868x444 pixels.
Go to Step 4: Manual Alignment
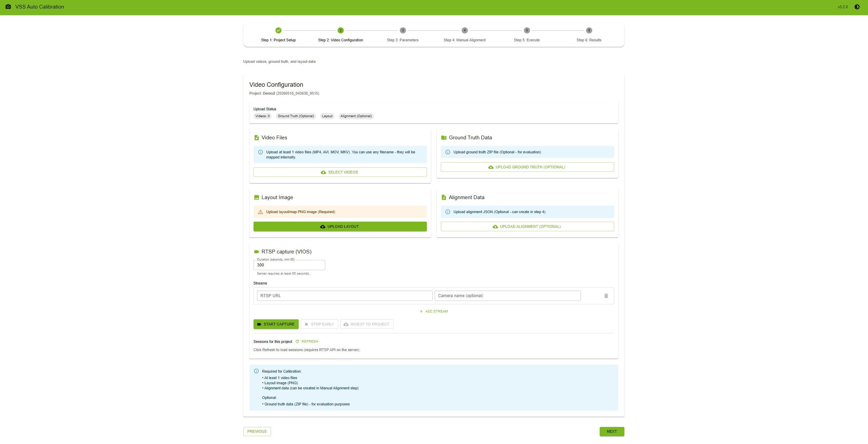tap(465, 40)
